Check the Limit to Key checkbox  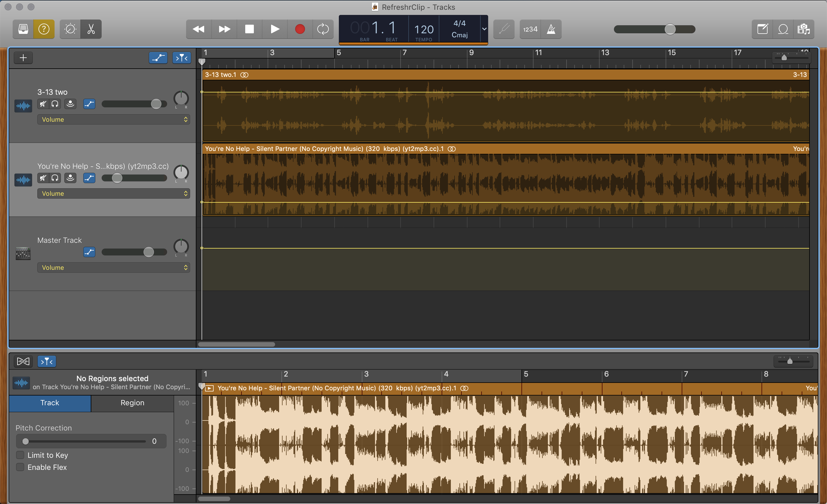(x=20, y=455)
